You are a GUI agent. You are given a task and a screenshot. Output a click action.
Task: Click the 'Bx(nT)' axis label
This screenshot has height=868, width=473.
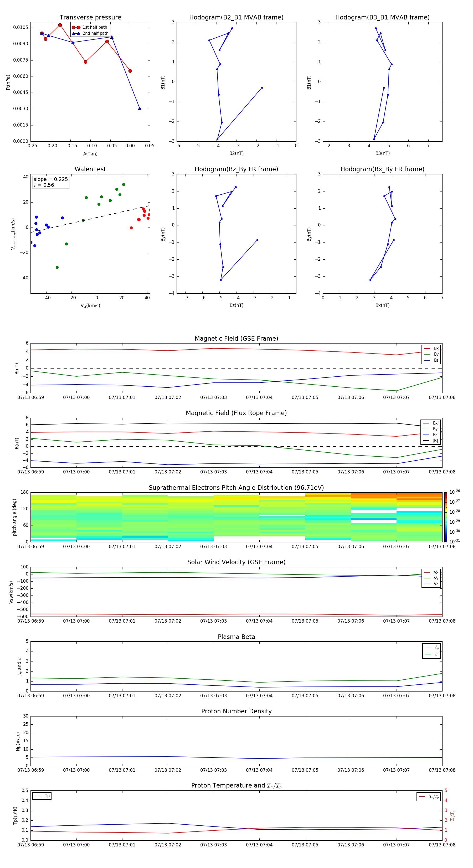pos(382,306)
